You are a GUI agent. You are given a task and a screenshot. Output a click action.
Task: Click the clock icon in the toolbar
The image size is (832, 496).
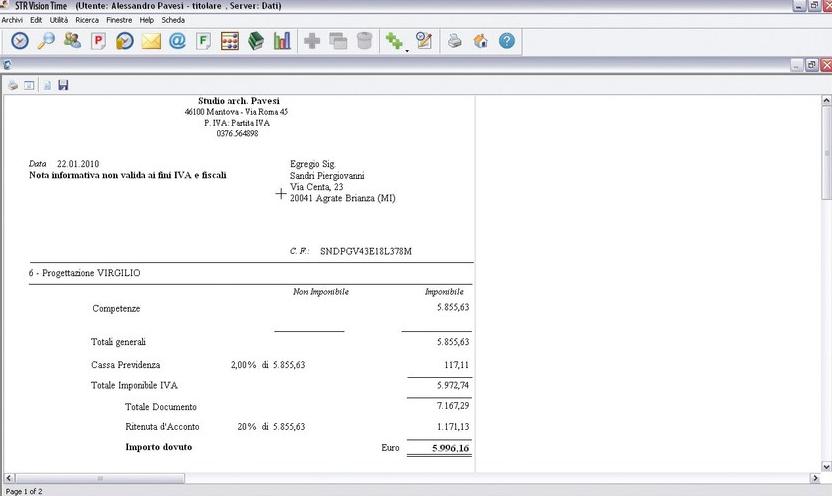(x=20, y=41)
